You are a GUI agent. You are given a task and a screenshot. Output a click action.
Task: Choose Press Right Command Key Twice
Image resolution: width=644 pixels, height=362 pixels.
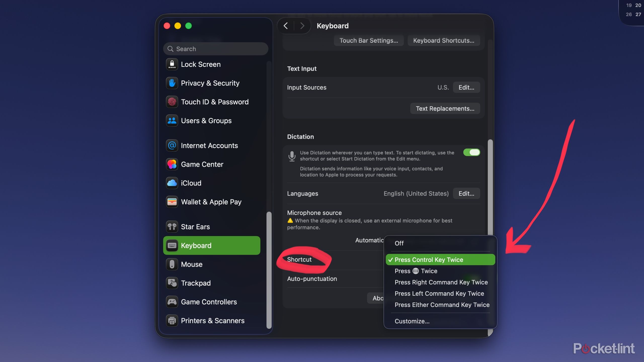(x=440, y=282)
